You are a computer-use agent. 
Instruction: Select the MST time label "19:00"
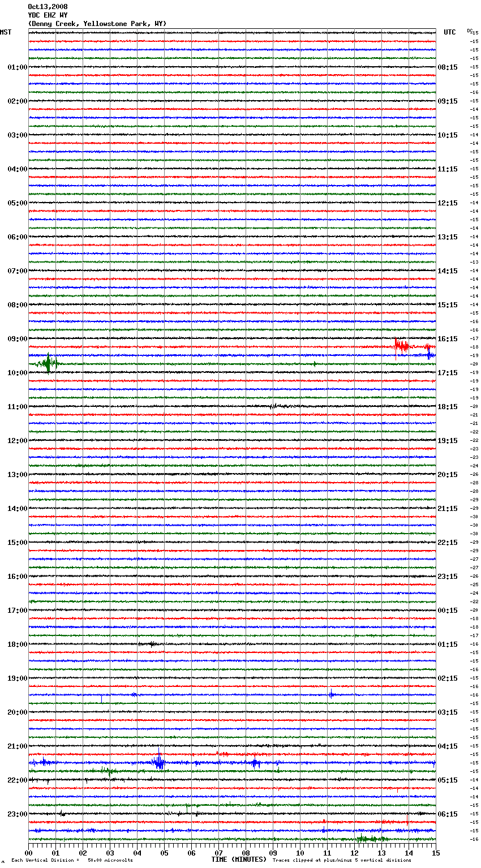[18, 678]
